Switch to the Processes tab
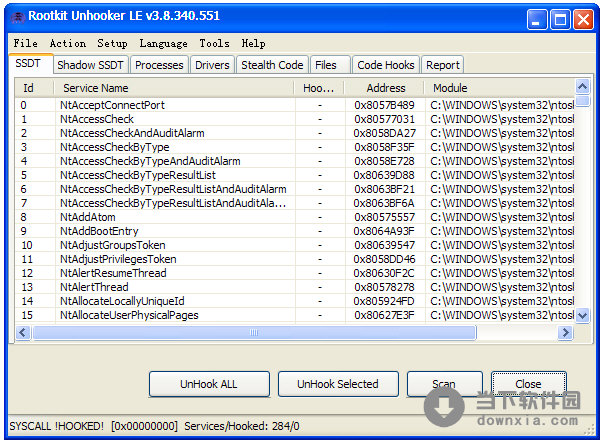The image size is (605, 445). [159, 65]
